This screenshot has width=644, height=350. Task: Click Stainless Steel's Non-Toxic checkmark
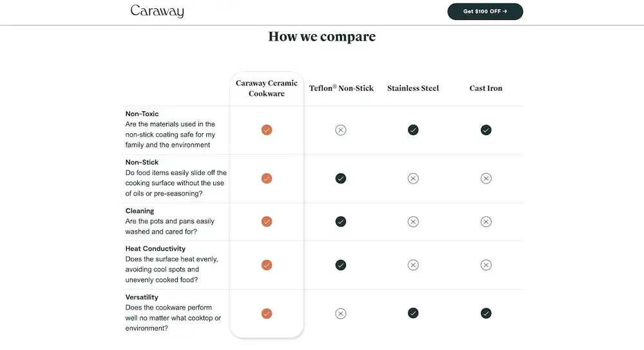(413, 130)
